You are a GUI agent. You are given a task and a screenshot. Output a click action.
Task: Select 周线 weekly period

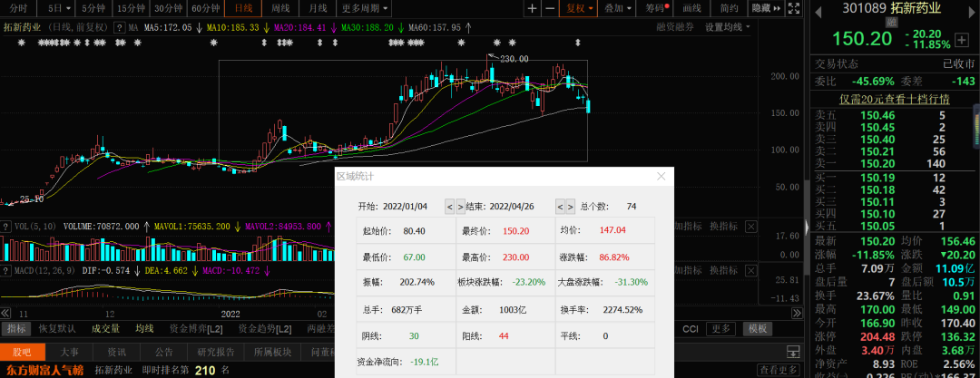[x=280, y=9]
